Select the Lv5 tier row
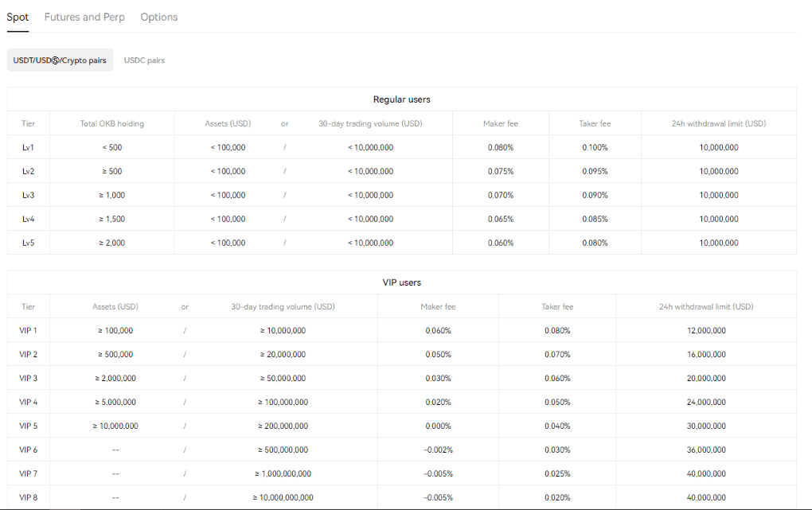The image size is (812, 510). [28, 243]
